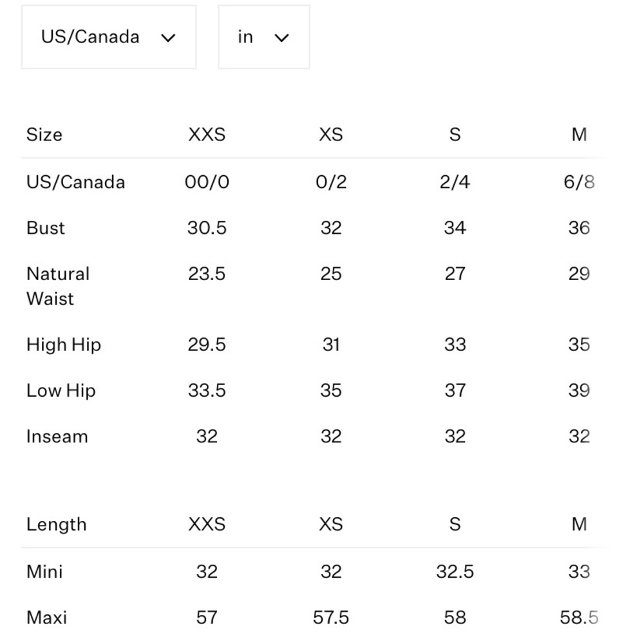Click the chevron arrow beside 'in'
The image size is (644, 644).
coord(281,38)
